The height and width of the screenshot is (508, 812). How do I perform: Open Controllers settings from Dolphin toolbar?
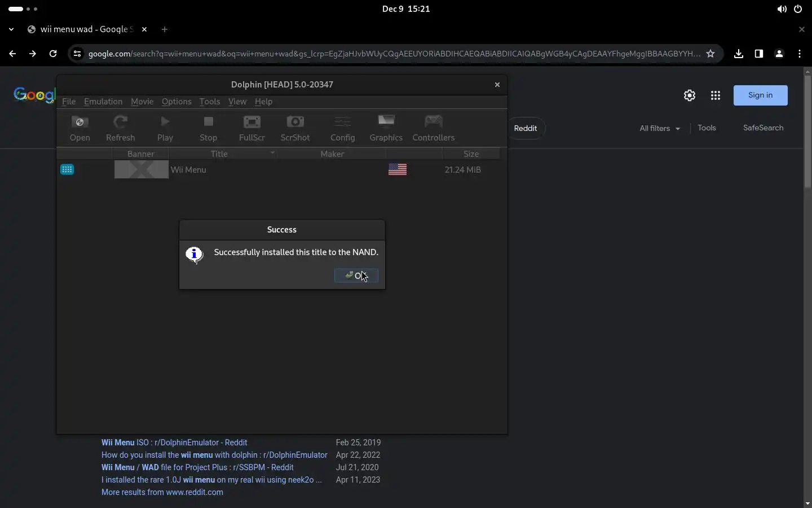click(433, 128)
